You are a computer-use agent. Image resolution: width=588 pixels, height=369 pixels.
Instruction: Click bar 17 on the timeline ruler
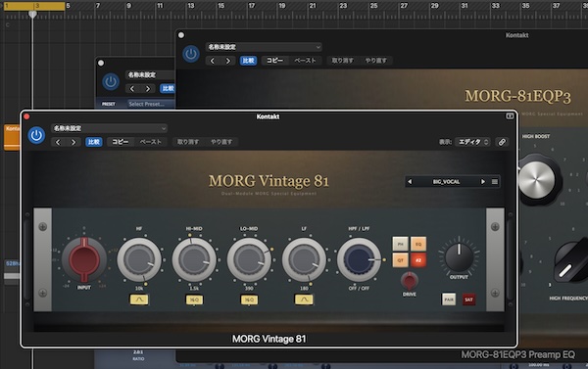point(251,6)
